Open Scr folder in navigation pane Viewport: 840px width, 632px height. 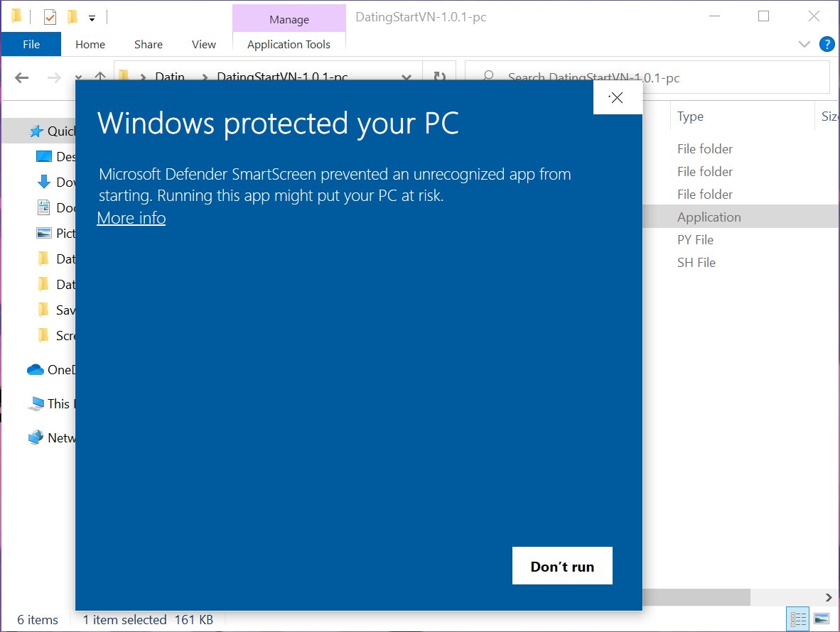point(56,336)
